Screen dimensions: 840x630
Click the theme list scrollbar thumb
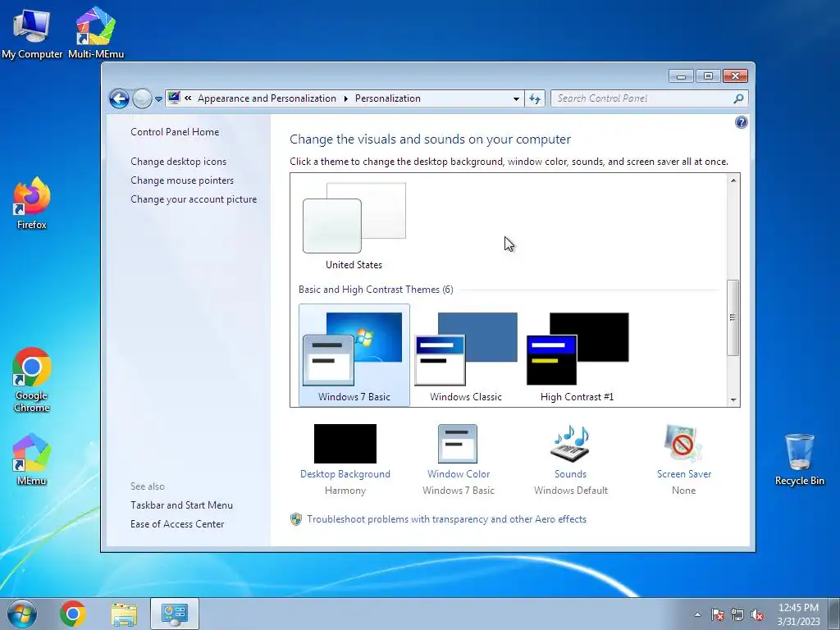[x=733, y=317]
